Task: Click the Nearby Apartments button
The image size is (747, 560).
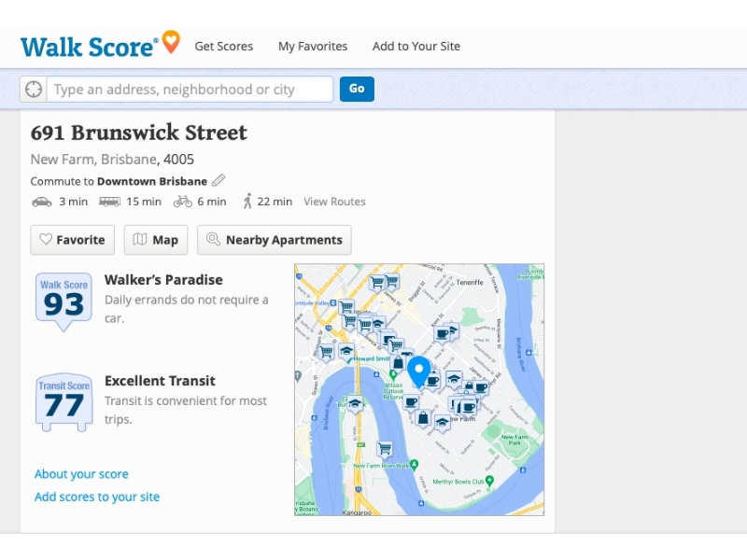Action: point(275,240)
